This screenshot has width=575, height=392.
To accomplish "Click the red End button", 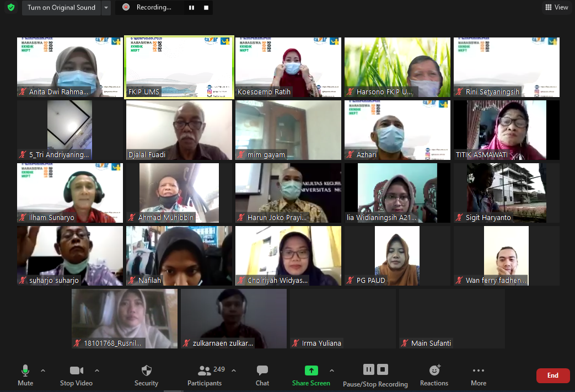I will click(553, 375).
